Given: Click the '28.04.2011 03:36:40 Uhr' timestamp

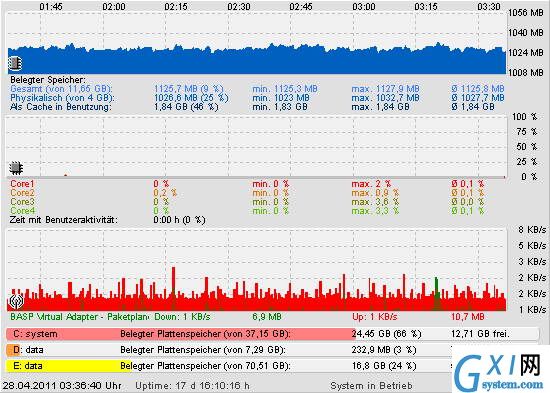Looking at the screenshot, I should coord(62,386).
